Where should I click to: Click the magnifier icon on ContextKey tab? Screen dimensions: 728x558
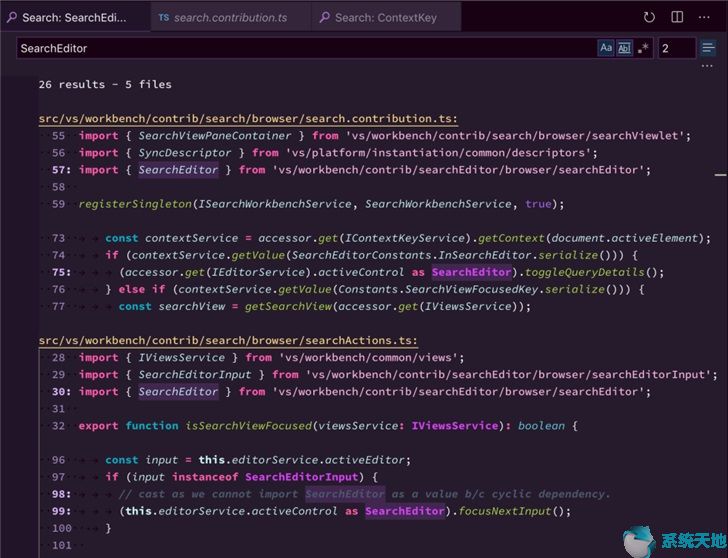click(x=325, y=18)
